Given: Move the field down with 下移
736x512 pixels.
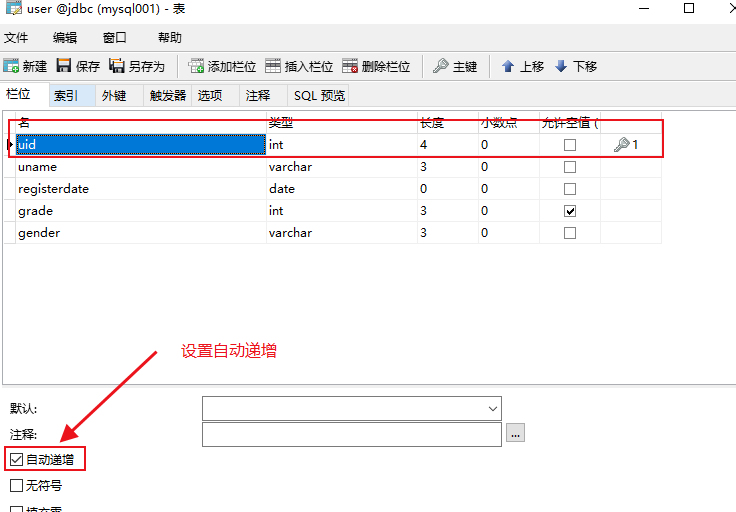Looking at the screenshot, I should coord(575,66).
